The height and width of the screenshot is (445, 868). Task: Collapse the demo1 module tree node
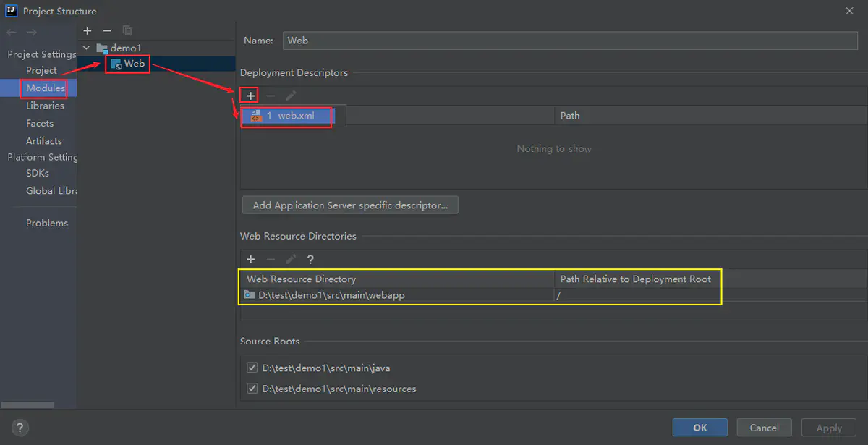coord(87,48)
